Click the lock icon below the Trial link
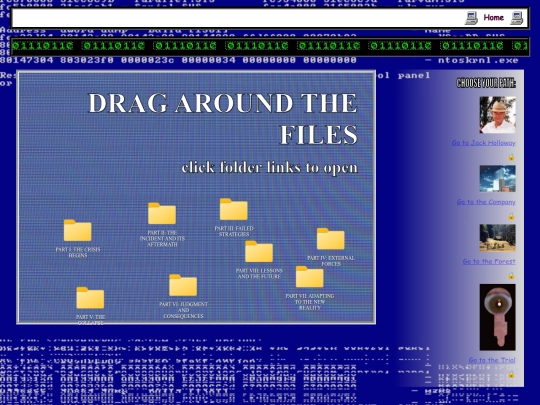Image resolution: width=540 pixels, height=405 pixels. click(511, 374)
